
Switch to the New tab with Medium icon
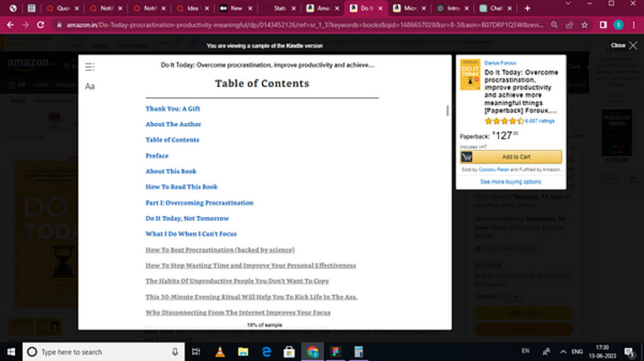tap(235, 8)
